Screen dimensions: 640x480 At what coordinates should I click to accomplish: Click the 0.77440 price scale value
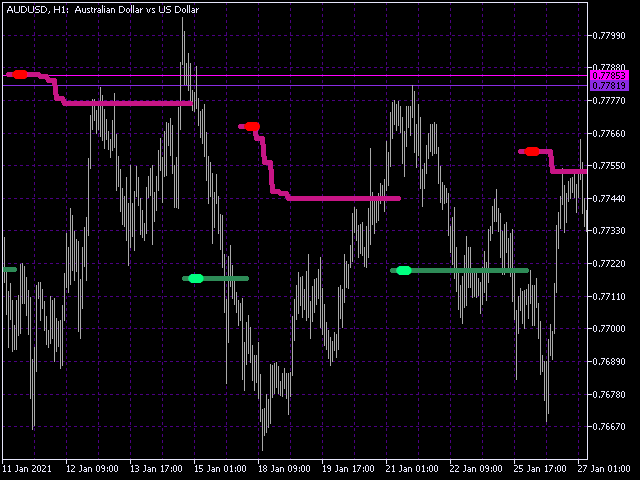pyautogui.click(x=609, y=198)
